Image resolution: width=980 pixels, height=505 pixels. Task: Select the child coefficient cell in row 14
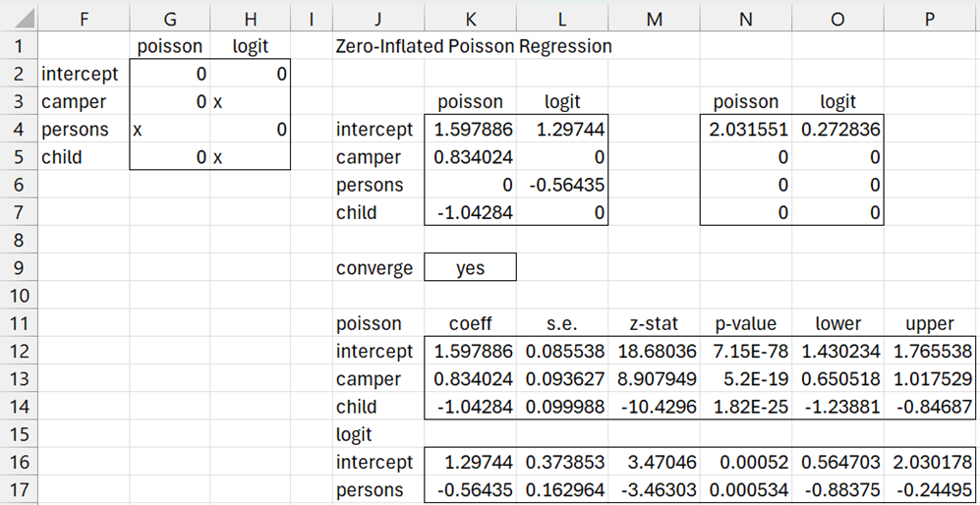[470, 407]
